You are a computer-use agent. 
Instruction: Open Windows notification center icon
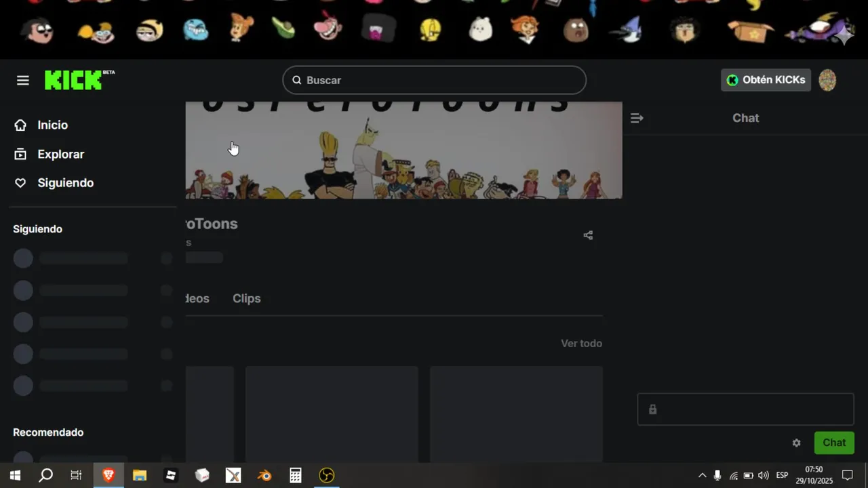[x=848, y=475]
